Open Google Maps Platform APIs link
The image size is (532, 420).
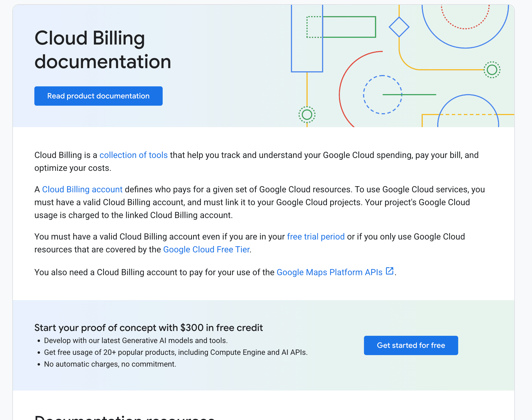coord(329,272)
